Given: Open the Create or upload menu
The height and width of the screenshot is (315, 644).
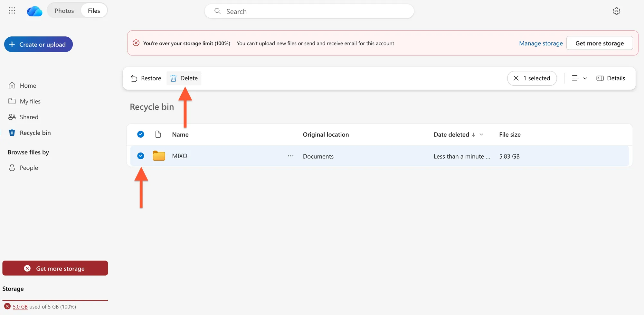Looking at the screenshot, I should (38, 44).
